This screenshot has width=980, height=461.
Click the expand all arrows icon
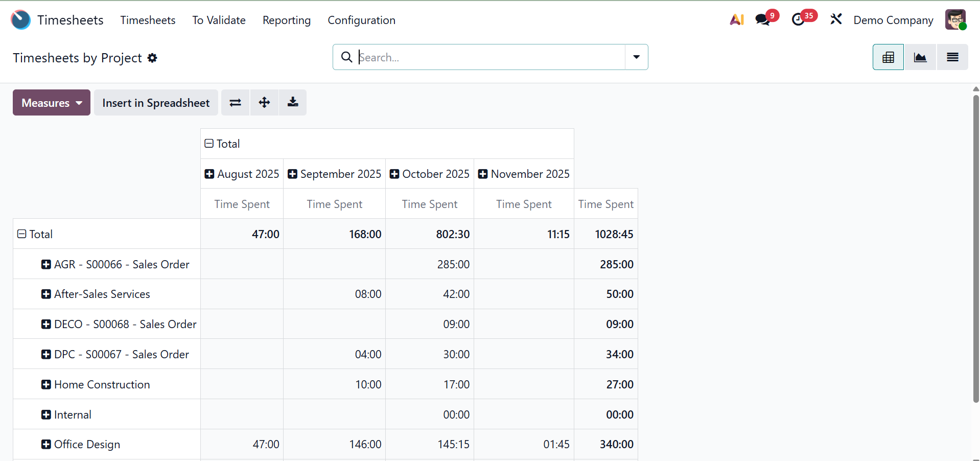264,103
